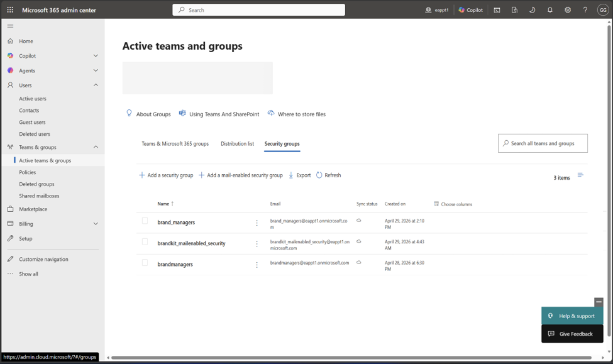Open the brand_managers group name
Image resolution: width=613 pixels, height=364 pixels.
176,223
